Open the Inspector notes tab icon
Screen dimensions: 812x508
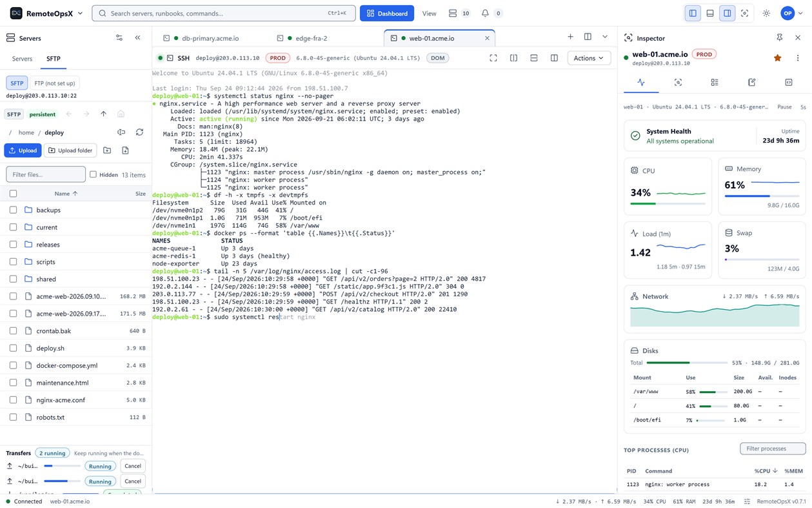point(751,83)
